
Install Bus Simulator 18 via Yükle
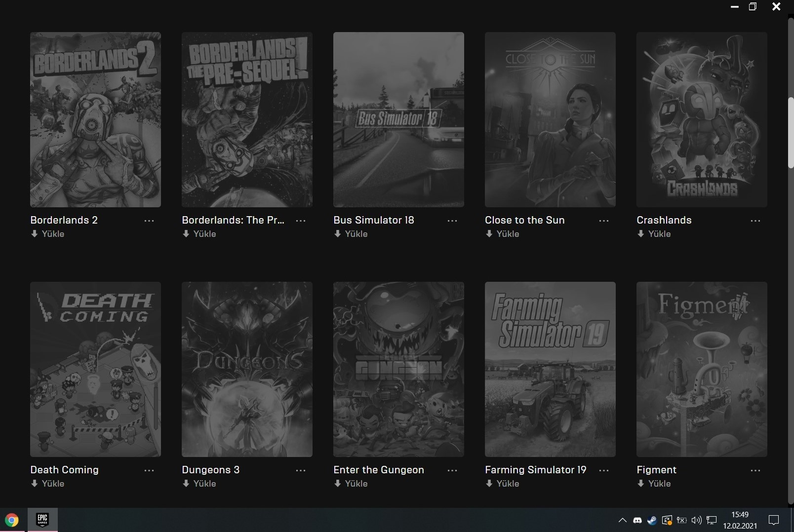coord(351,234)
